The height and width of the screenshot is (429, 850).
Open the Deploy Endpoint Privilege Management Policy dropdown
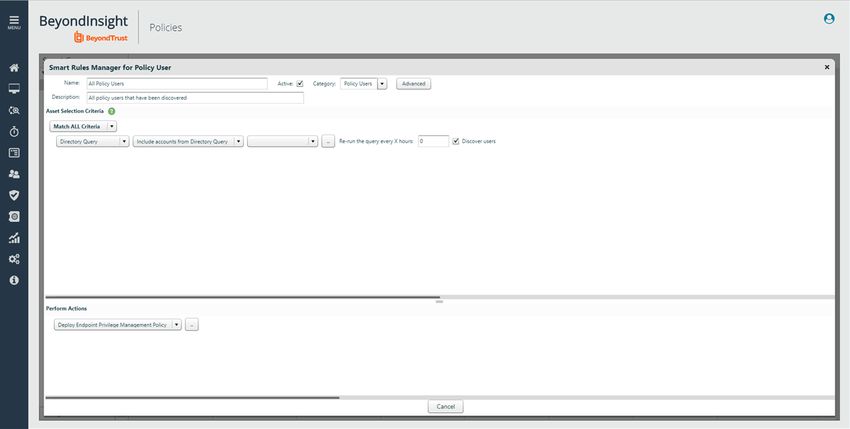point(118,324)
